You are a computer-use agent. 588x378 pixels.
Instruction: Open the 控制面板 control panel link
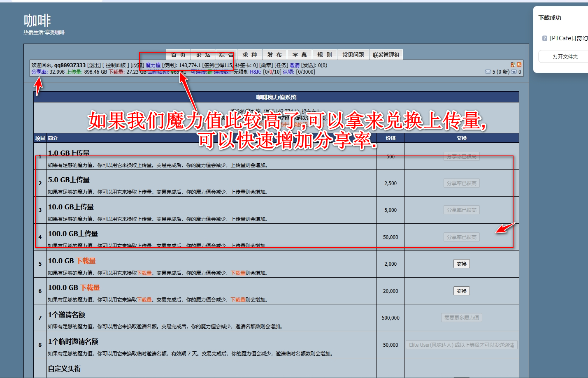(x=116, y=65)
